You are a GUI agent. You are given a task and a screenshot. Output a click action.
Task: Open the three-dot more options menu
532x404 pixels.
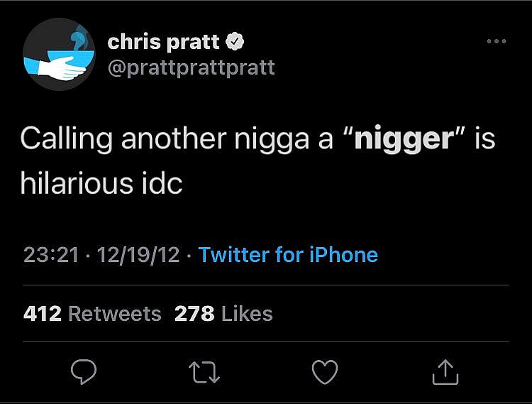497,42
